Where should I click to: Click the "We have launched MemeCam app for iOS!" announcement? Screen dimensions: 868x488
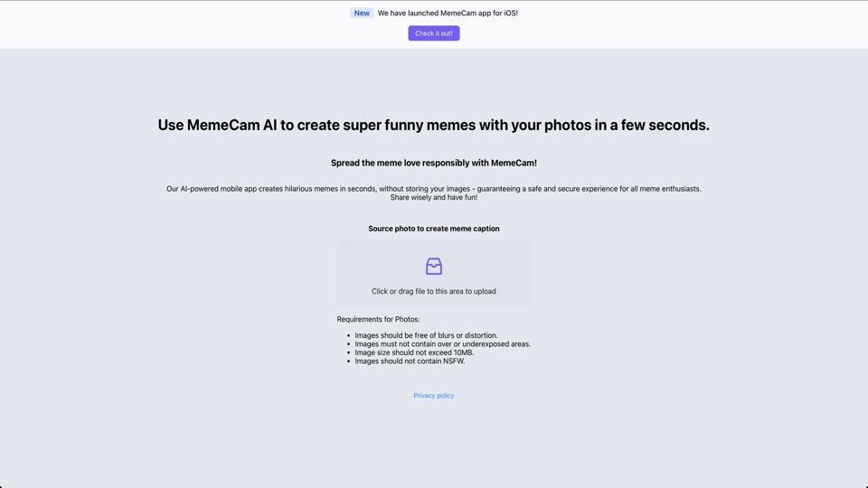[x=448, y=13]
